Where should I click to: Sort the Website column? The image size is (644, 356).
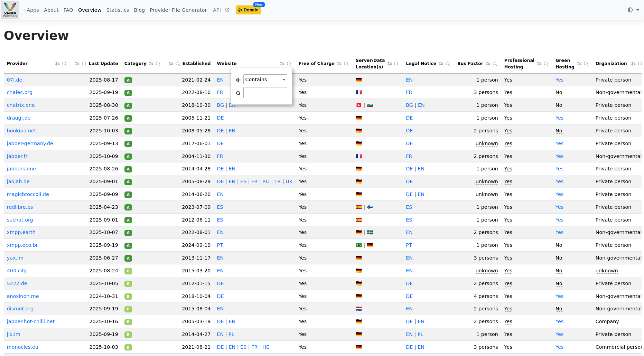[282, 64]
